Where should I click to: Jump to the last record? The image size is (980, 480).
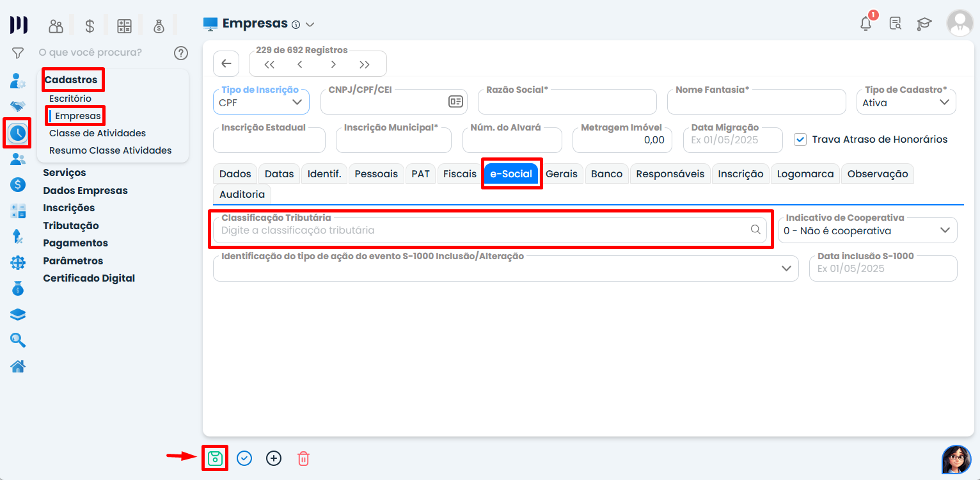[x=365, y=64]
